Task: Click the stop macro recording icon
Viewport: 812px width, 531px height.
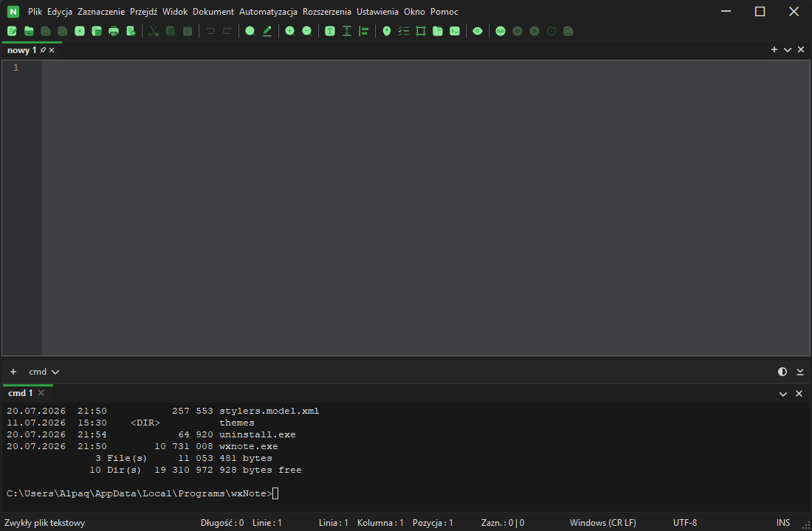Action: [517, 31]
